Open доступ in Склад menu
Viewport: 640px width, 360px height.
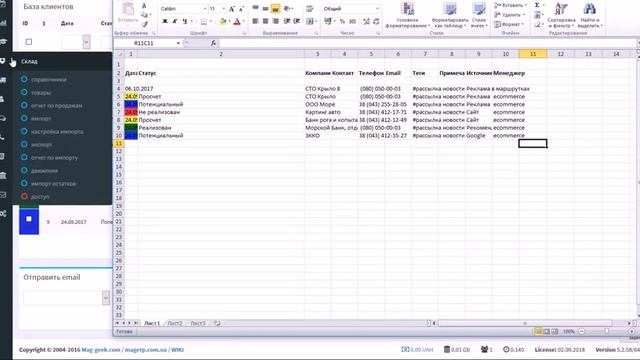coord(40,197)
